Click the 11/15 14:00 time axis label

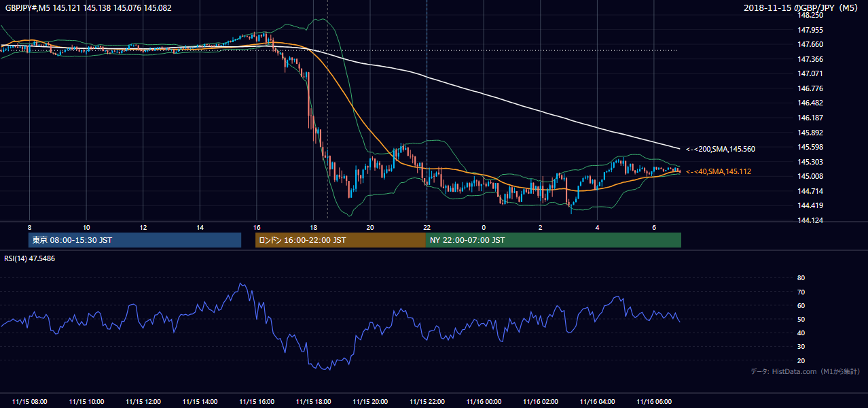(200, 402)
